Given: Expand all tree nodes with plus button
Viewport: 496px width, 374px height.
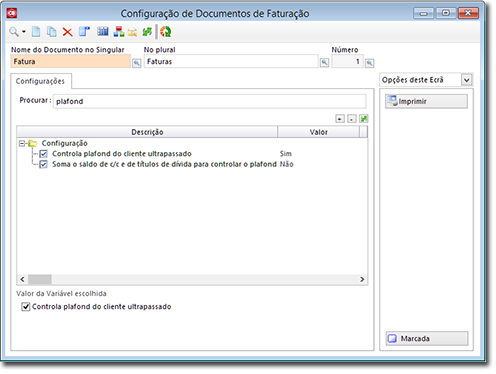Looking at the screenshot, I should point(340,119).
